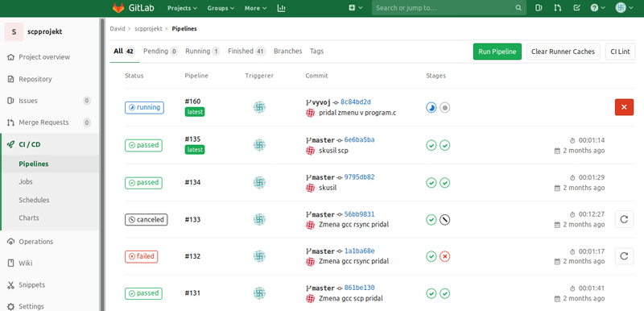
Task: Retry canceled pipeline #133
Action: point(624,219)
